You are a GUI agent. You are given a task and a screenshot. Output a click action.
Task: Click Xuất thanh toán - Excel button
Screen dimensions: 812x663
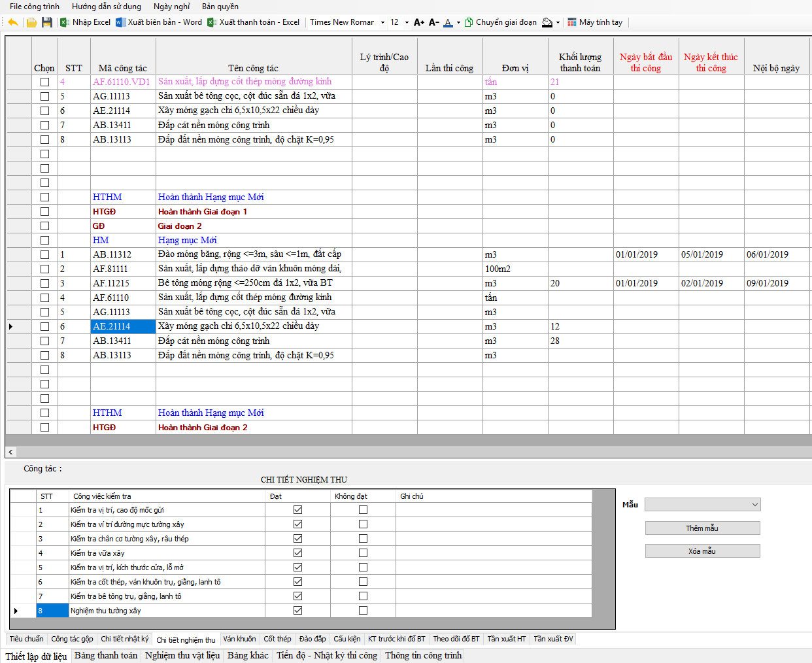253,22
